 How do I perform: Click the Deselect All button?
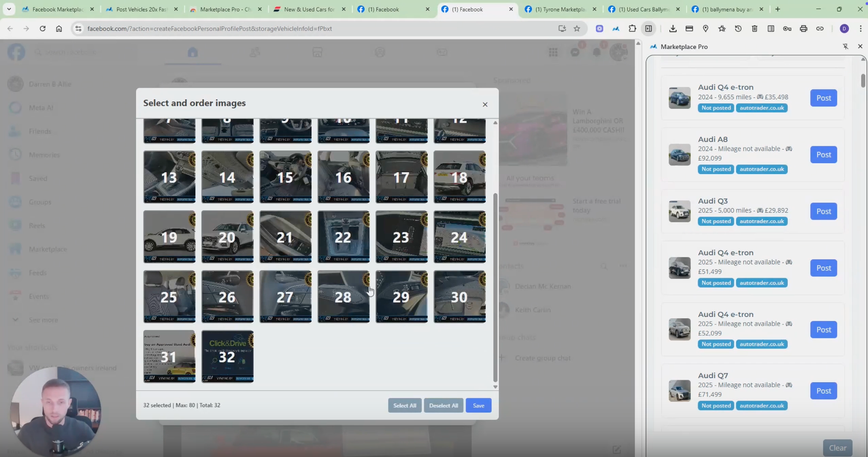(444, 405)
